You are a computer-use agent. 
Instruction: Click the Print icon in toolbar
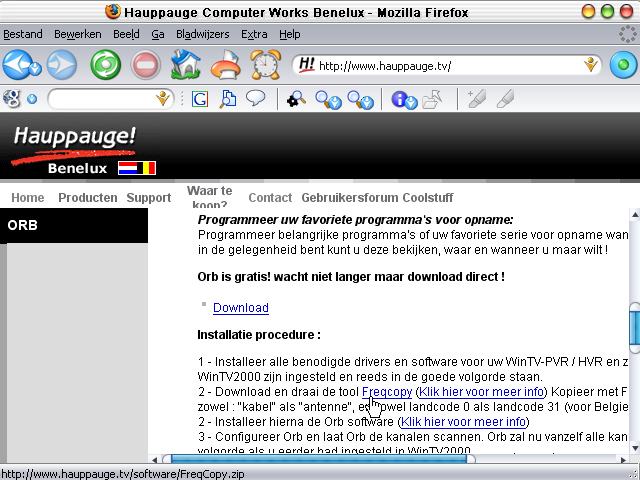[226, 64]
